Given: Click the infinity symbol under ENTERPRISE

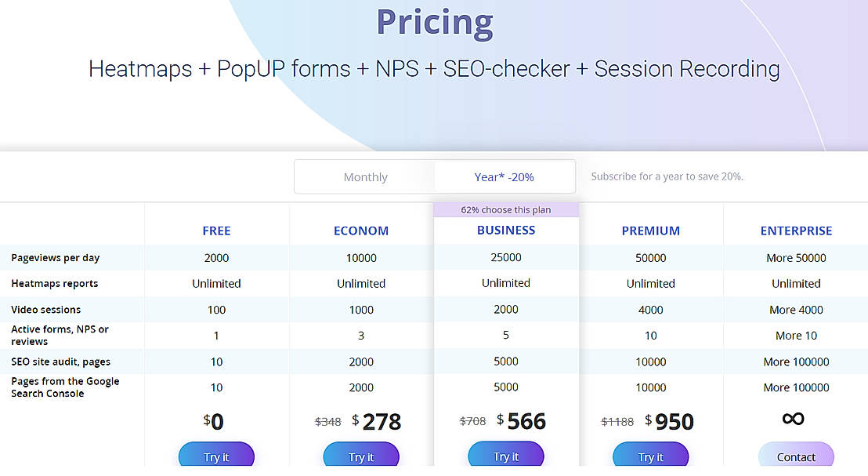Looking at the screenshot, I should click(x=795, y=419).
